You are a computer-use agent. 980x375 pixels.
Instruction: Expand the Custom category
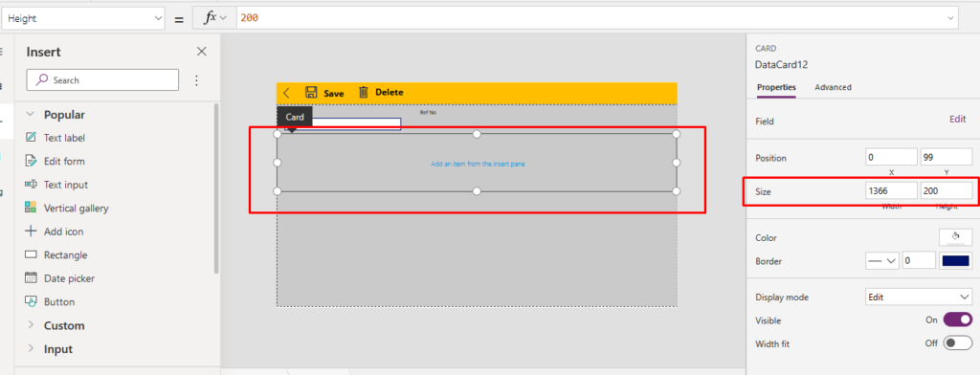pos(30,325)
